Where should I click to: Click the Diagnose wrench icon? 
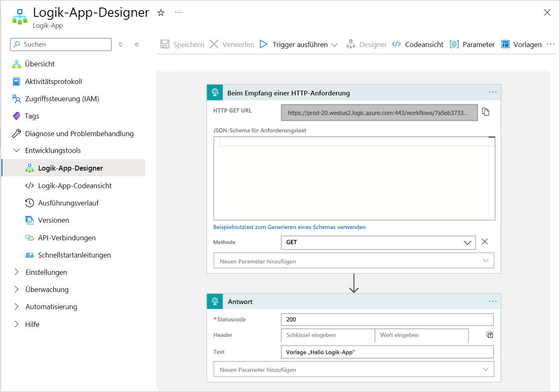tap(16, 134)
